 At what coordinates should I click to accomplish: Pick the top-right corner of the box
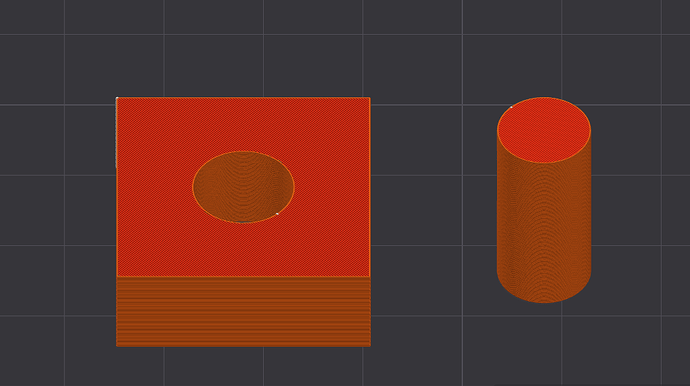click(x=370, y=98)
